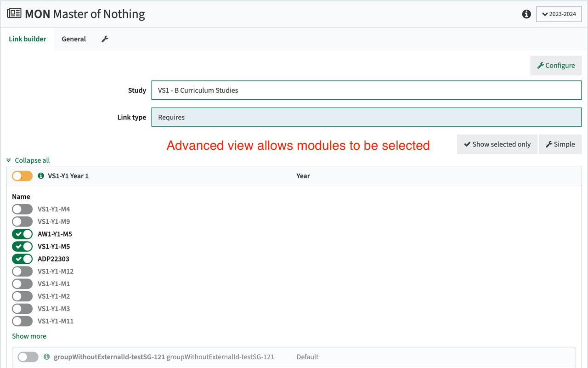
Task: Click the AW1-Y1-M5 module name
Action: tap(55, 234)
